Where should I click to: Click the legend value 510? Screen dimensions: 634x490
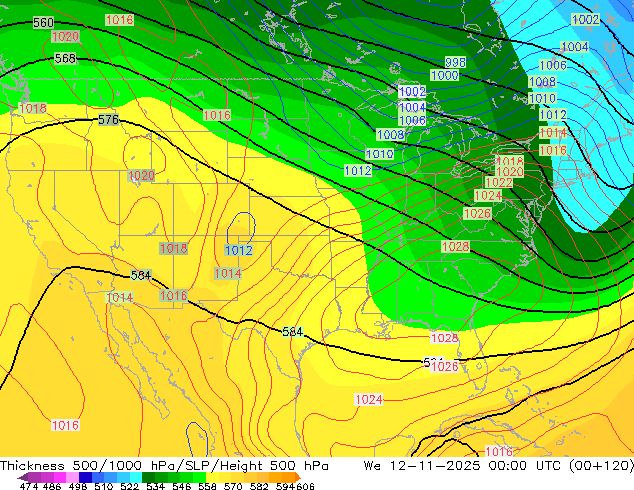(103, 486)
